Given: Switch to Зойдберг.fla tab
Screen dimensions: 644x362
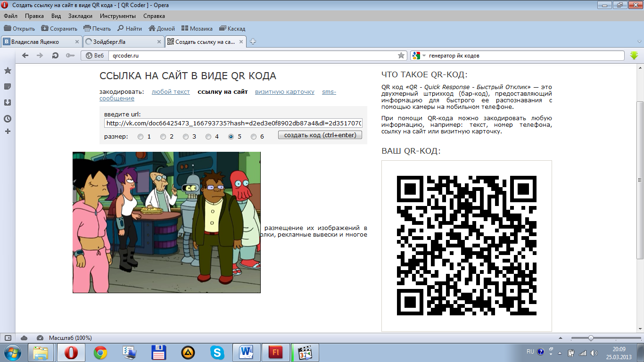Looking at the screenshot, I should tap(123, 41).
